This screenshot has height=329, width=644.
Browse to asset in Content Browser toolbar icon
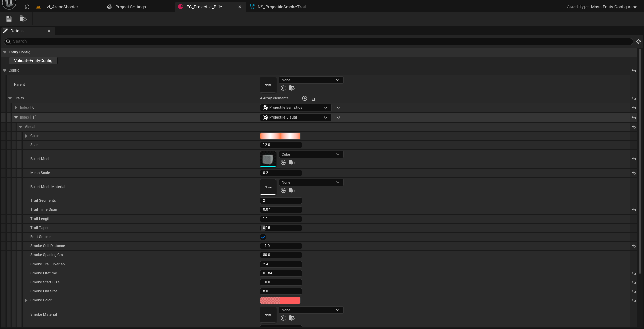tap(23, 19)
